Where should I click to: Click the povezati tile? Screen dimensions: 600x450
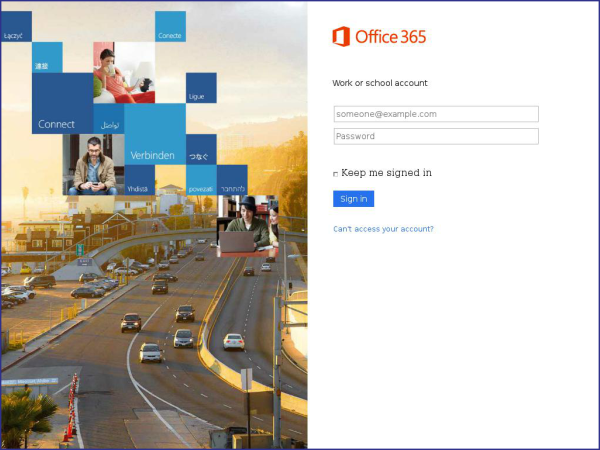coord(201,180)
